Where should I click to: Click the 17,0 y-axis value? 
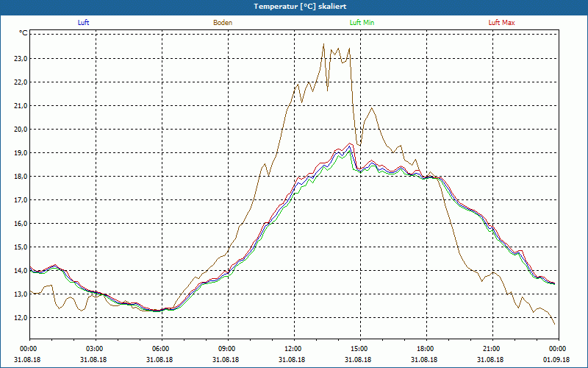[21, 200]
